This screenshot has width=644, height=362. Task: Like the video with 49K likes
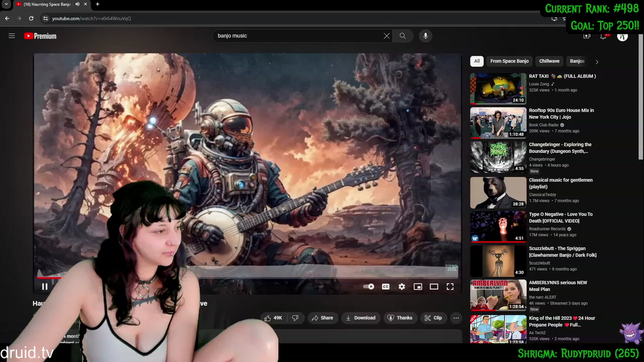click(x=273, y=318)
